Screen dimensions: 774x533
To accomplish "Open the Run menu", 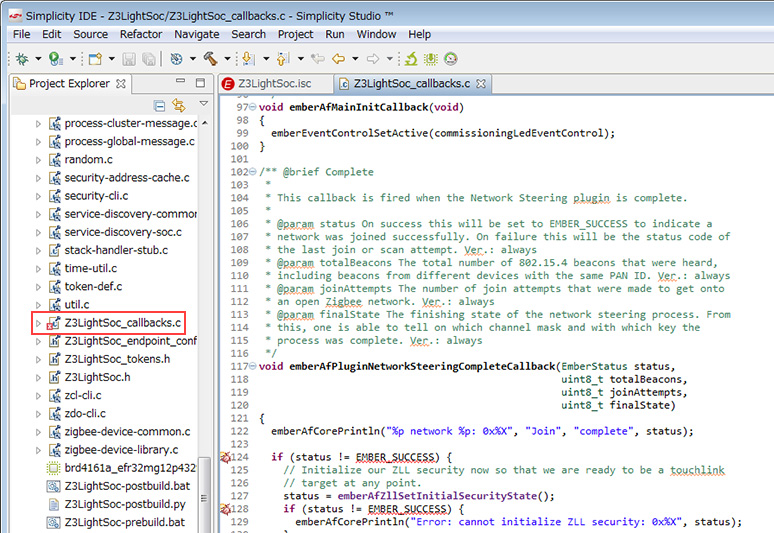I will click(x=335, y=34).
